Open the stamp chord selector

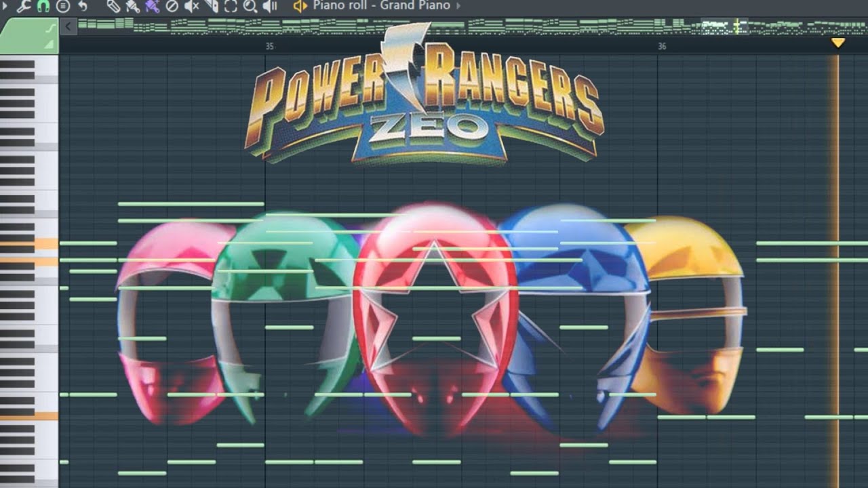tap(63, 6)
